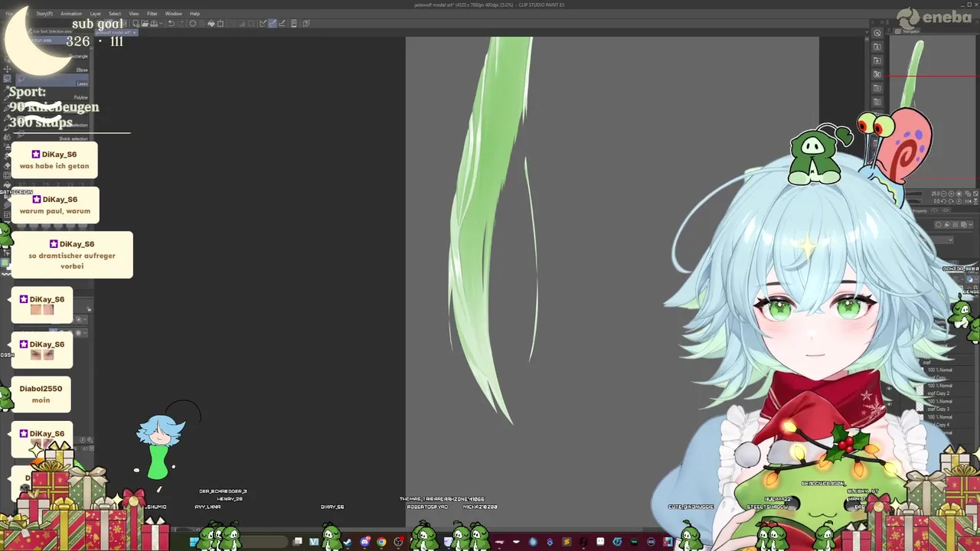This screenshot has width=980, height=551.
Task: Click the 25.0 zoom value field
Action: point(936,194)
